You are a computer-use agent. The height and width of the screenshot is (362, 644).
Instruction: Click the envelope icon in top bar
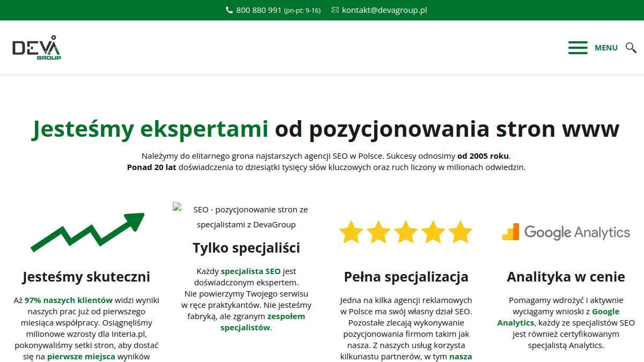tap(335, 10)
